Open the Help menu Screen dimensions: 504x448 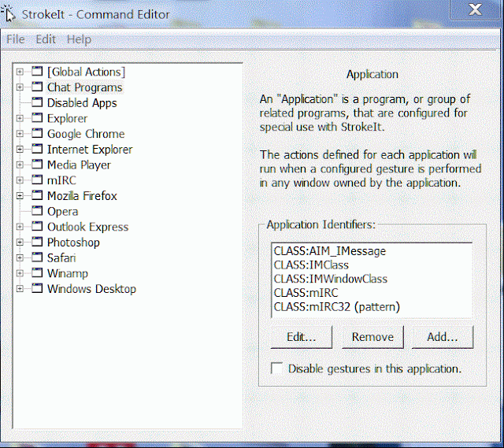point(79,39)
